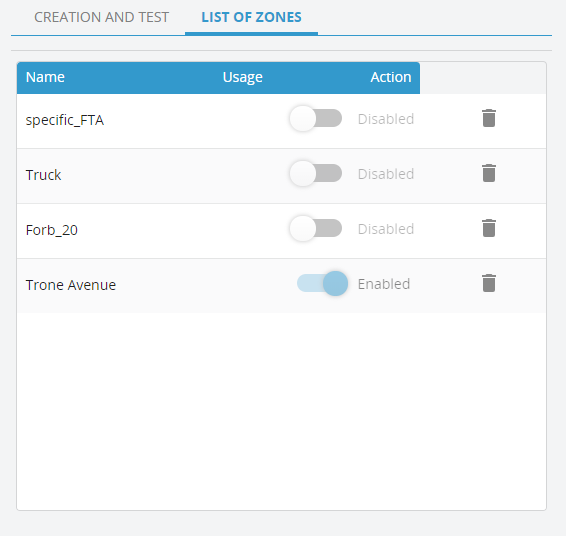The width and height of the screenshot is (566, 536).
Task: Click the trash icon for Truck zone
Action: coord(489,173)
